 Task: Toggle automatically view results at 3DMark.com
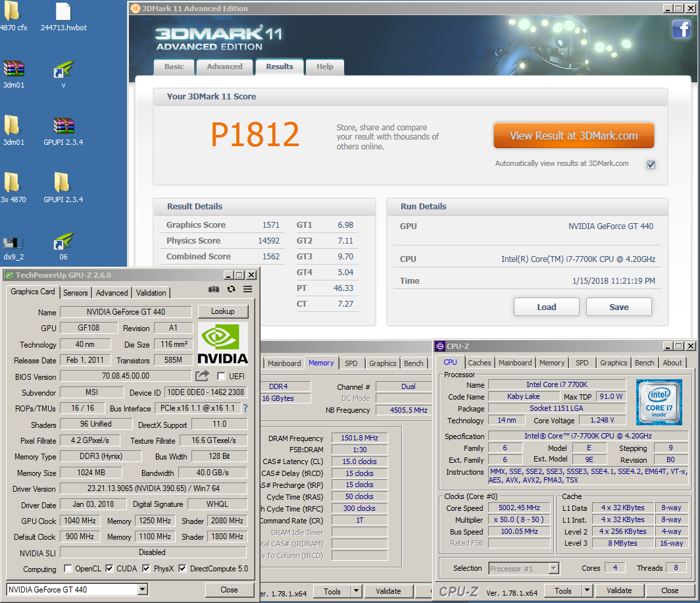pos(651,165)
